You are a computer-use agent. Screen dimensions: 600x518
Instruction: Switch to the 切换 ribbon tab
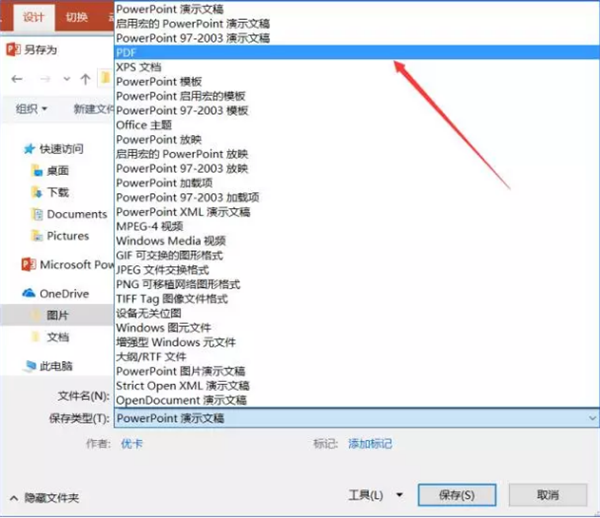tap(77, 17)
